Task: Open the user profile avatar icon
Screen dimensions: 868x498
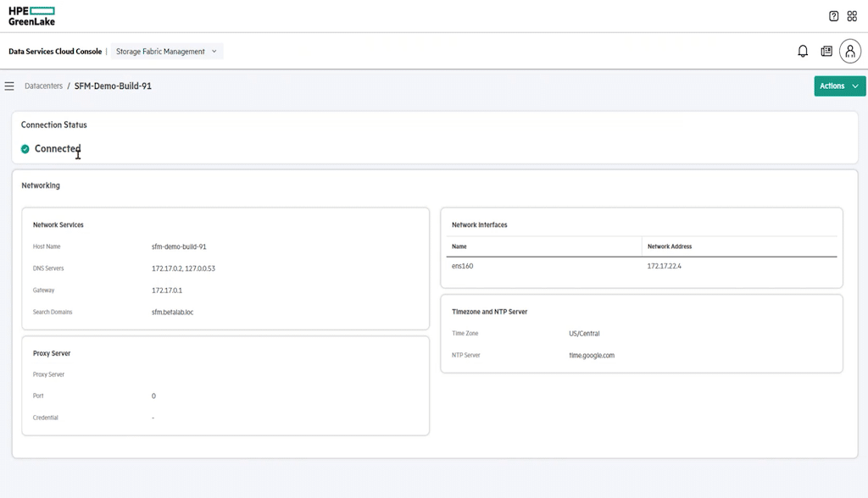Action: click(x=850, y=52)
